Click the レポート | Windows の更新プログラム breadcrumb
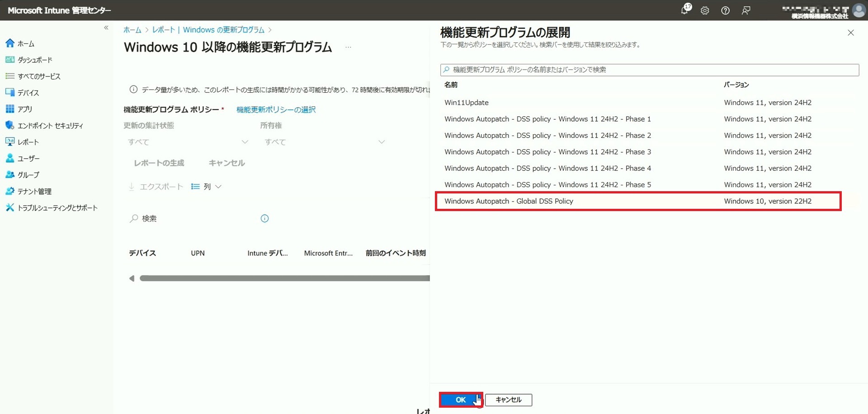The height and width of the screenshot is (414, 868). pyautogui.click(x=208, y=30)
